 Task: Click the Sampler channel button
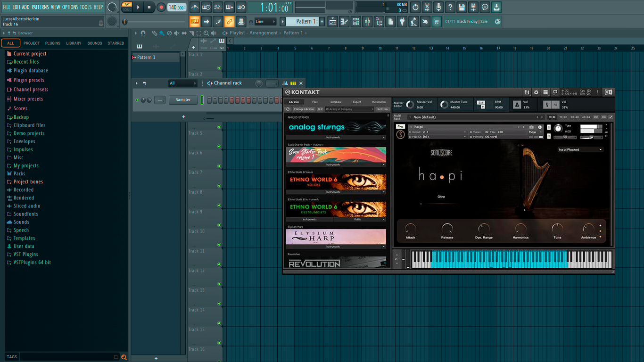coord(183,100)
